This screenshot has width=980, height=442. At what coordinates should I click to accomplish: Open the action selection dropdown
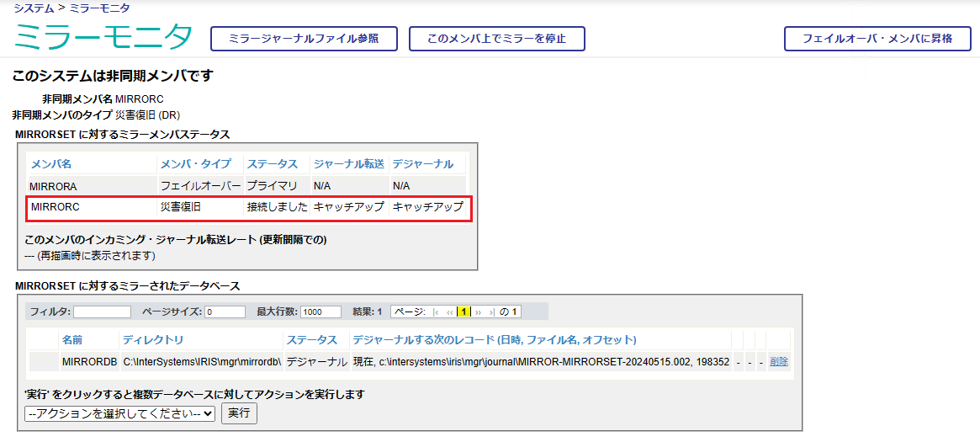(120, 413)
